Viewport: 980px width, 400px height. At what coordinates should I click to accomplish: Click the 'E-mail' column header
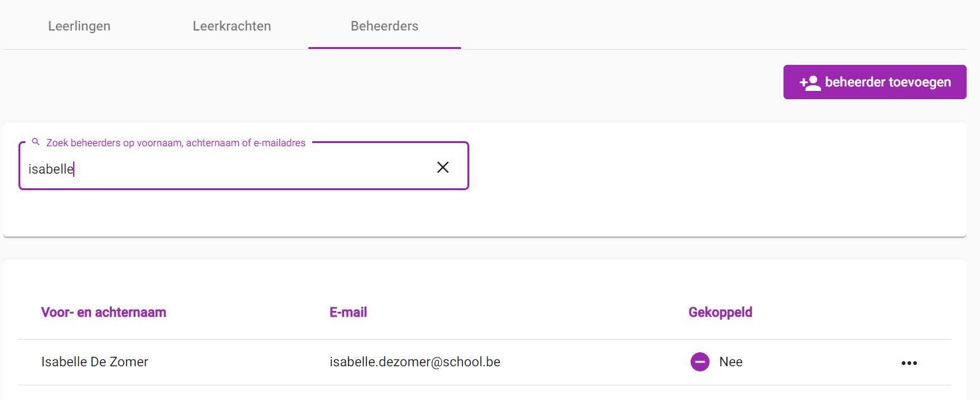(x=348, y=312)
